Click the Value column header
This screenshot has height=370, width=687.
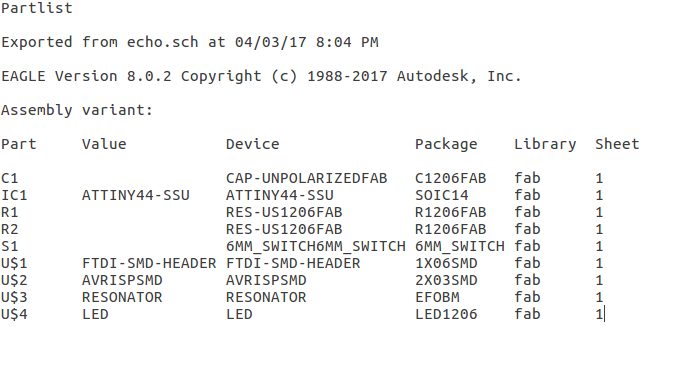point(104,144)
